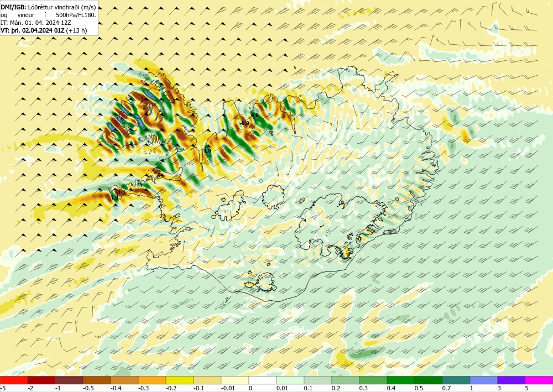Select the light green swatch between 0.1 and 0.2
The image size is (553, 392).
[318, 380]
